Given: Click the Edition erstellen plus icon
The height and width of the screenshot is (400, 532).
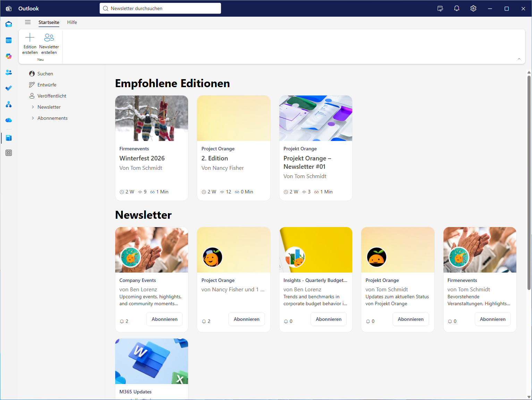Looking at the screenshot, I should click(30, 37).
